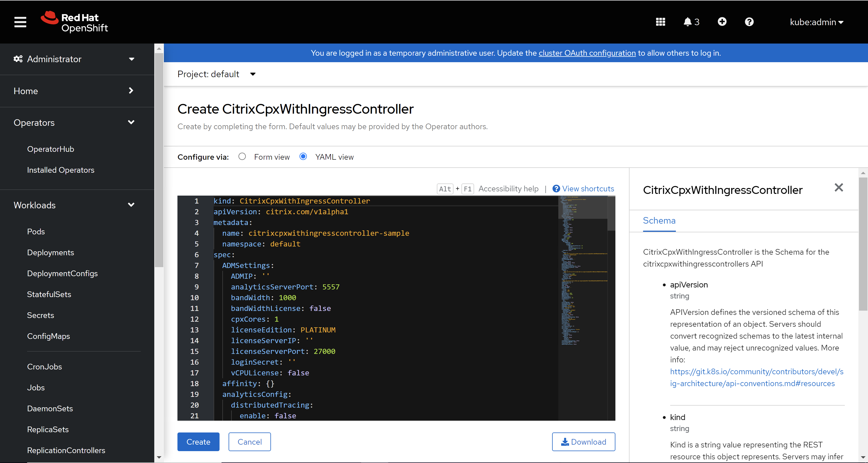This screenshot has height=463, width=868.
Task: Click the affinity line in editor
Action: click(248, 384)
